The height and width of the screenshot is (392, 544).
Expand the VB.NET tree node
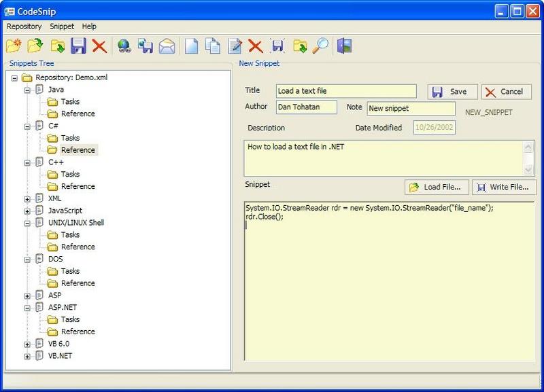click(27, 356)
